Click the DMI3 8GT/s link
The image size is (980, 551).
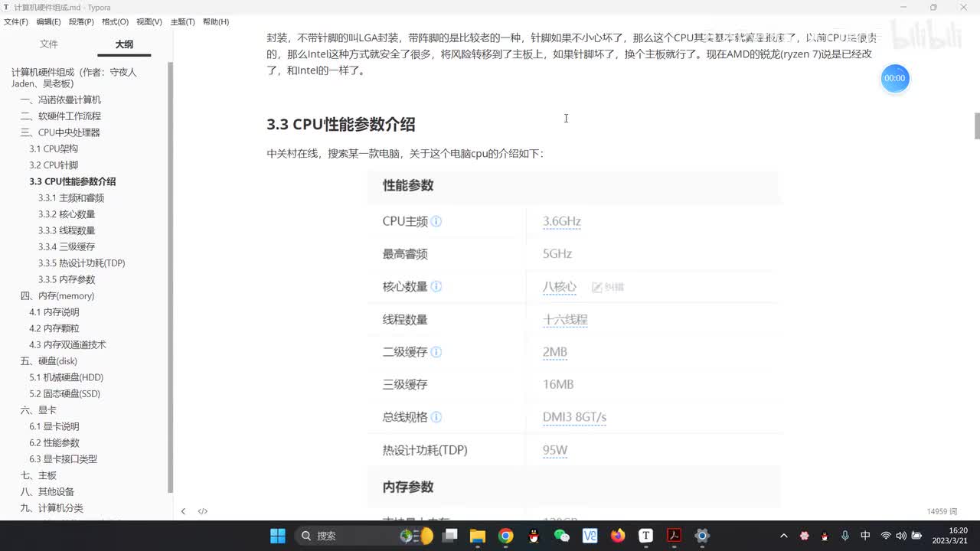(x=574, y=417)
